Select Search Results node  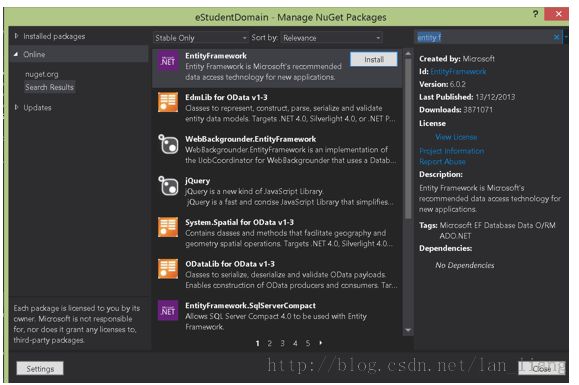pos(49,87)
